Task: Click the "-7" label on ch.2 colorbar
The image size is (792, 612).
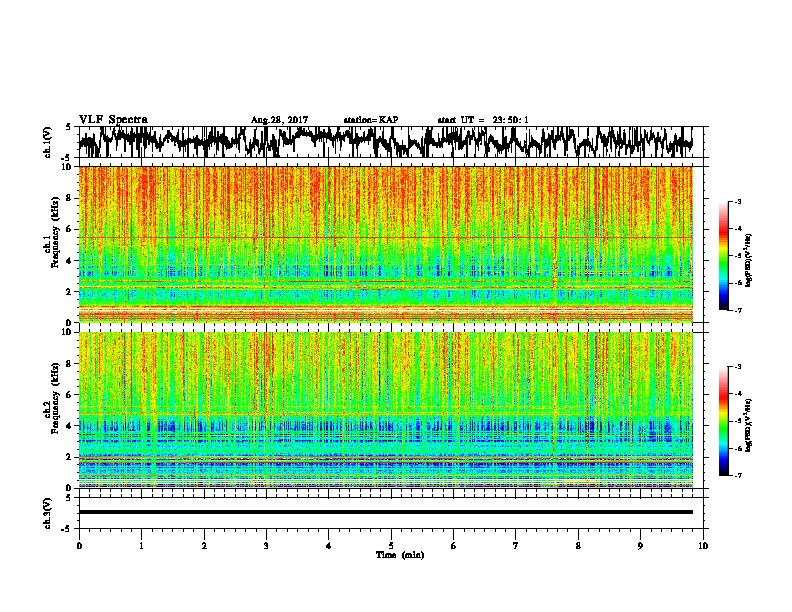Action: coord(737,475)
